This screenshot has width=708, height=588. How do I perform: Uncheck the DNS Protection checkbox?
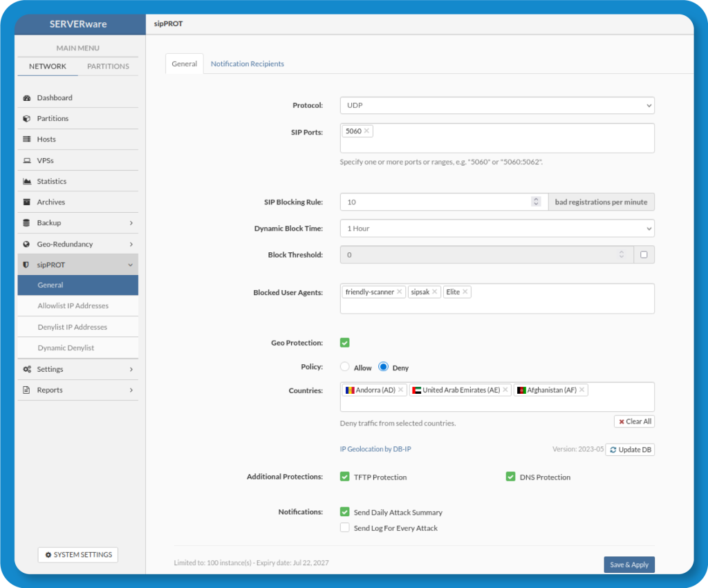coord(511,477)
